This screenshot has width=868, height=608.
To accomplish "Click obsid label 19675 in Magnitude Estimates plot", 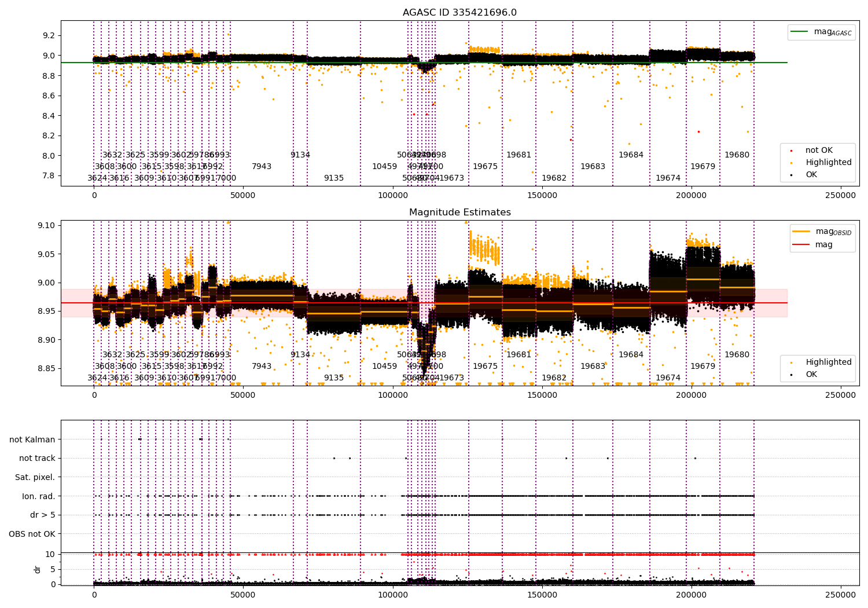I will [x=486, y=367].
